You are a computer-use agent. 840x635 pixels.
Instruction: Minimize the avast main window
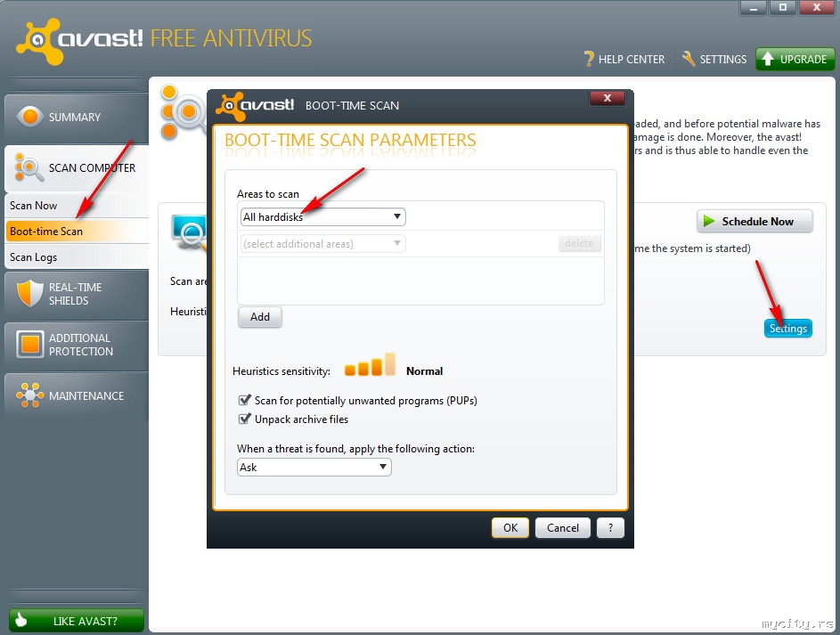[x=754, y=8]
